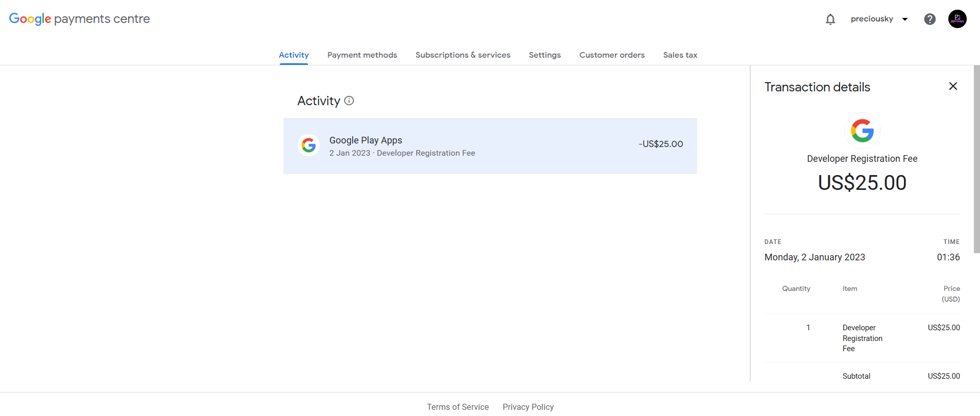Open the Privacy Policy link
Viewport: 980px width, 416px height.
point(528,407)
